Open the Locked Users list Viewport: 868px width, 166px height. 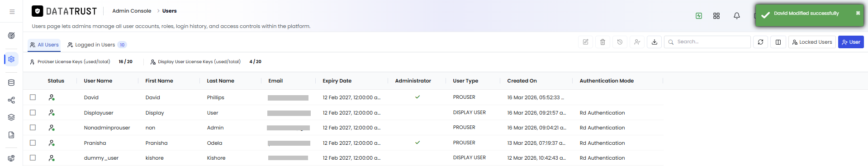(812, 42)
